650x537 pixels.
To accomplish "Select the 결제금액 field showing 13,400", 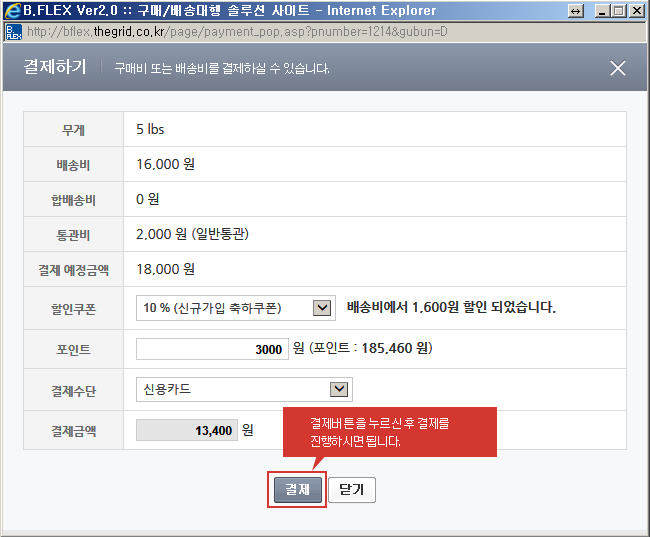I will point(186,430).
